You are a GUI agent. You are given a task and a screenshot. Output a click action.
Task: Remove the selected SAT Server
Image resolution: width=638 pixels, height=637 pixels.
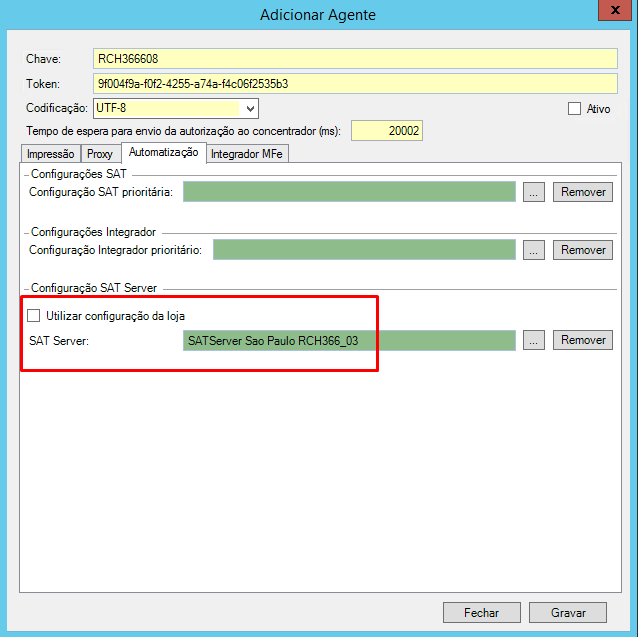[x=583, y=340]
